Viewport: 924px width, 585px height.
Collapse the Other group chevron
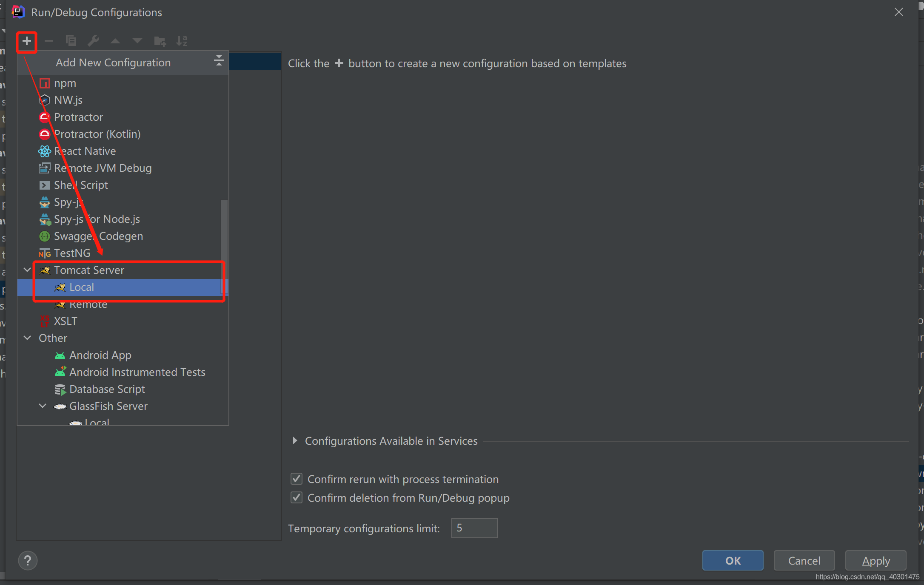[27, 338]
